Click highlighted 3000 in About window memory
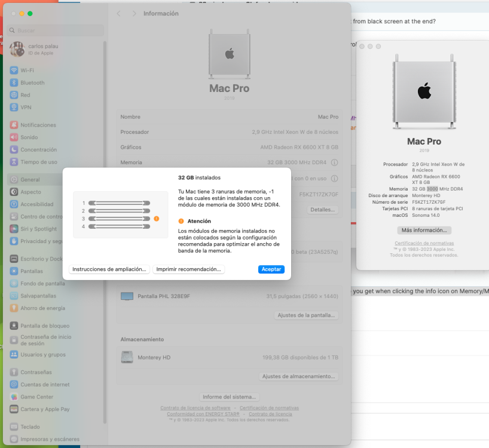The width and height of the screenshot is (489, 448). point(432,189)
